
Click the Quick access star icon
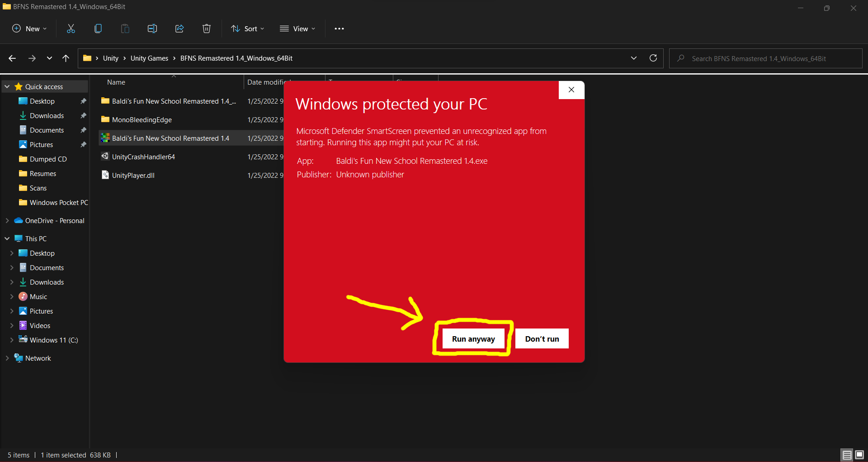[x=19, y=86]
